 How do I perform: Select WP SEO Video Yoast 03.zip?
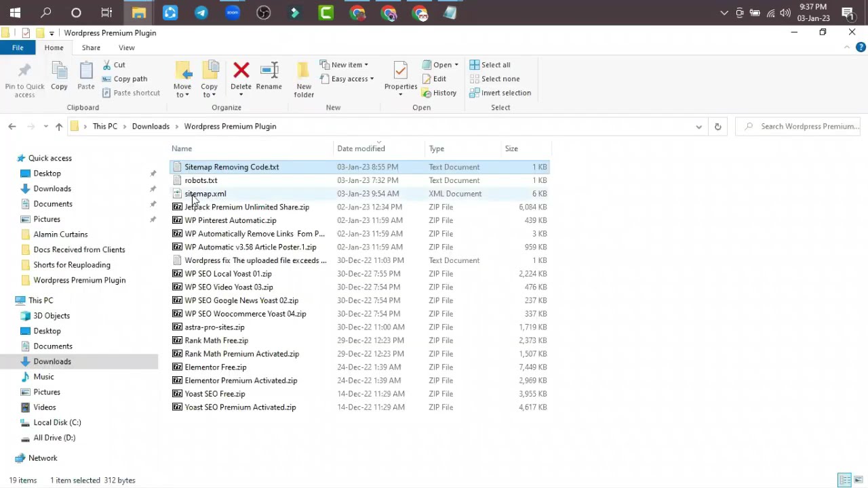pos(229,287)
